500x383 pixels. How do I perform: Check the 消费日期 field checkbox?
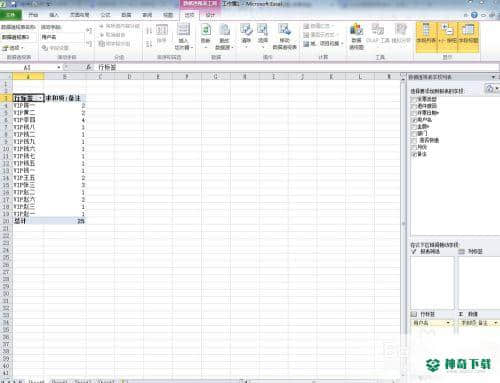(414, 113)
